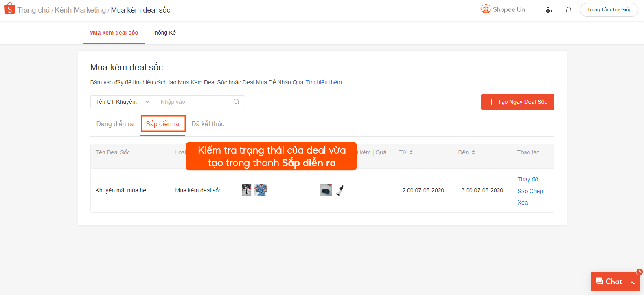Open the Tìm hiểu thêm link
This screenshot has width=644, height=295.
pyautogui.click(x=324, y=82)
